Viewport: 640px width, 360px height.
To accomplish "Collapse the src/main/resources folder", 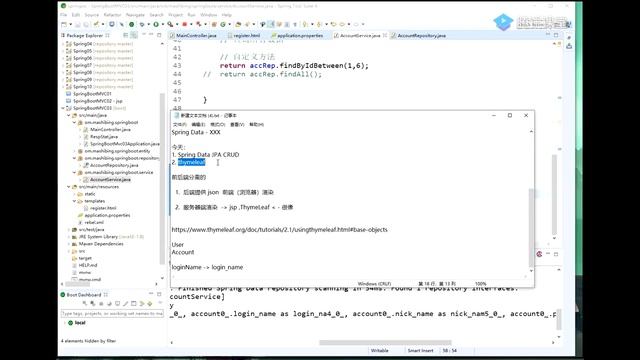I will 69,187.
